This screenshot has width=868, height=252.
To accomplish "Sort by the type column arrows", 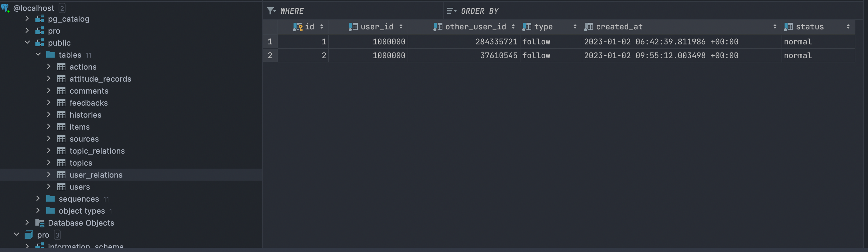I will (575, 27).
